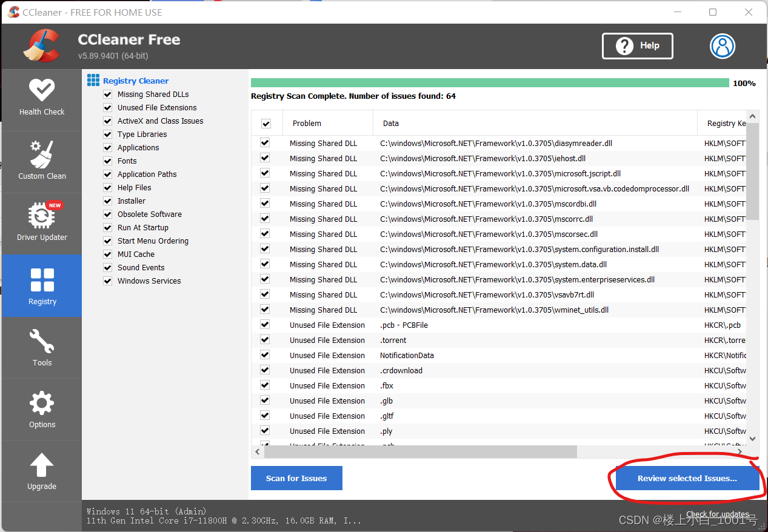The width and height of the screenshot is (768, 532).
Task: Select the .glb extension row
Action: (499, 401)
